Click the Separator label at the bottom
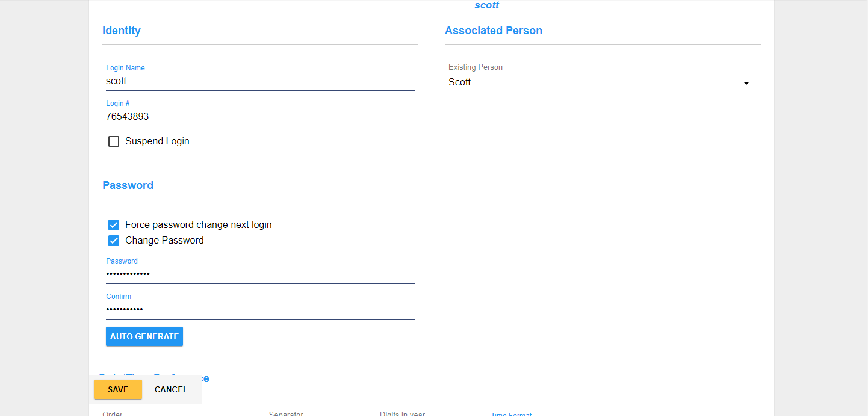The image size is (868, 417). pos(286,414)
